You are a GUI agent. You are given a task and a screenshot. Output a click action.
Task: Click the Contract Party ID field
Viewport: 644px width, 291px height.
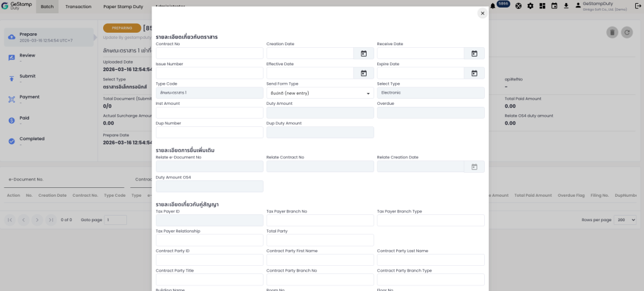point(209,260)
